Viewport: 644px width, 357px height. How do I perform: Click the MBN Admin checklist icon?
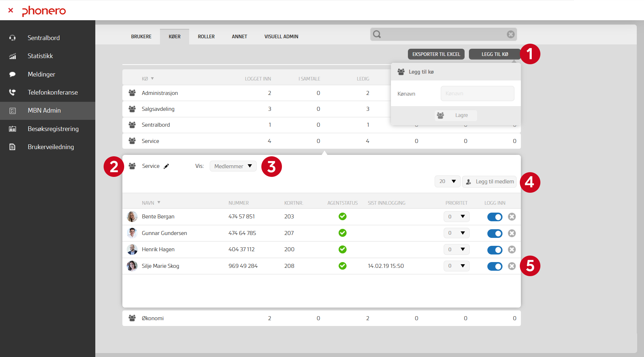coord(13,111)
